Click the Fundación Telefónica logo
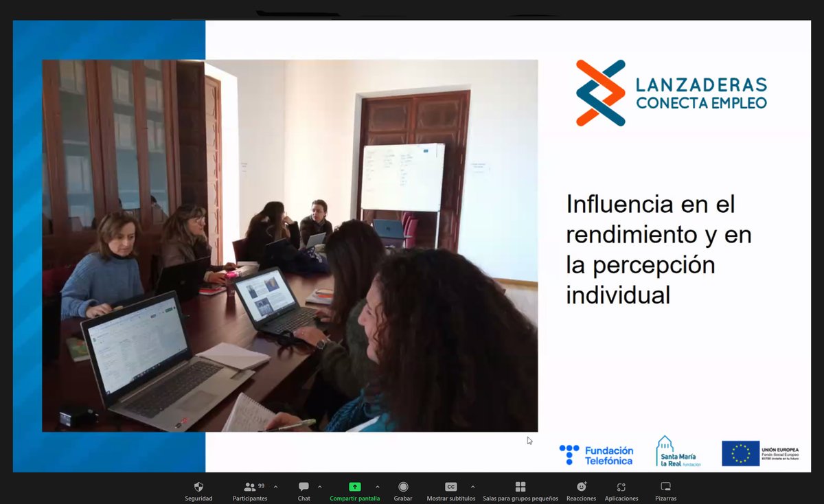 coord(595,455)
